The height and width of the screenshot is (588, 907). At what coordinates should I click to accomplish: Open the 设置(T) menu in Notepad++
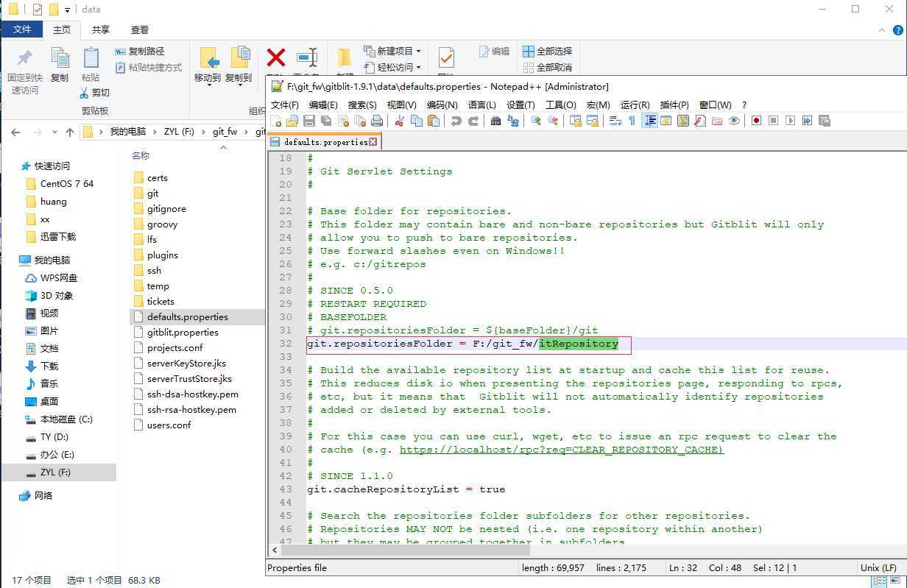(520, 105)
